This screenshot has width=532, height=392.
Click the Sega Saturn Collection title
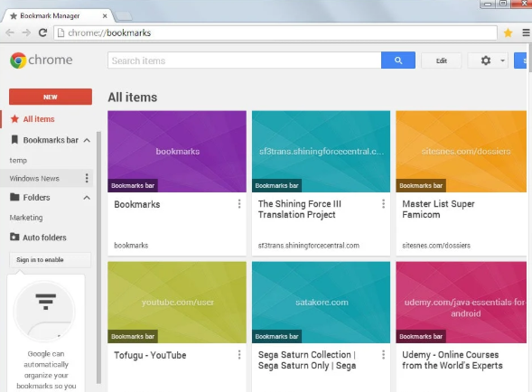(x=307, y=360)
